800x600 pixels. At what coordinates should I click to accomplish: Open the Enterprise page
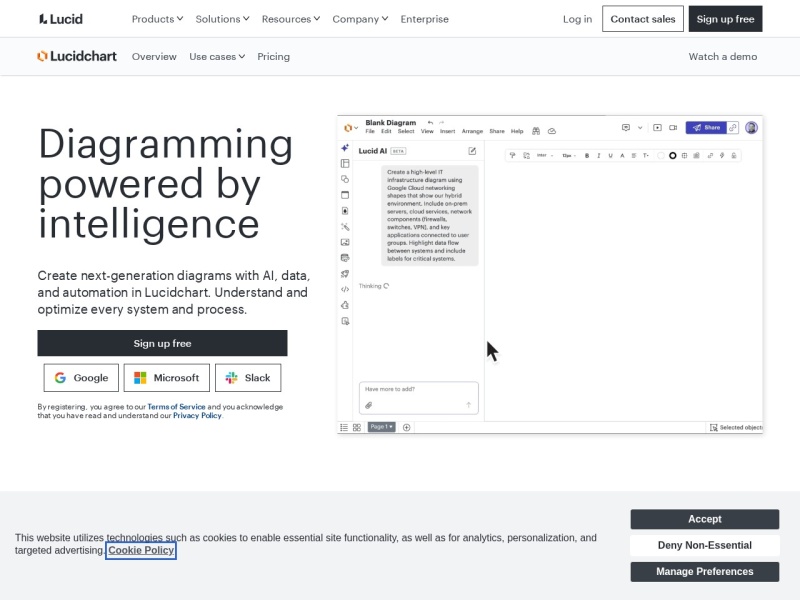(x=424, y=19)
